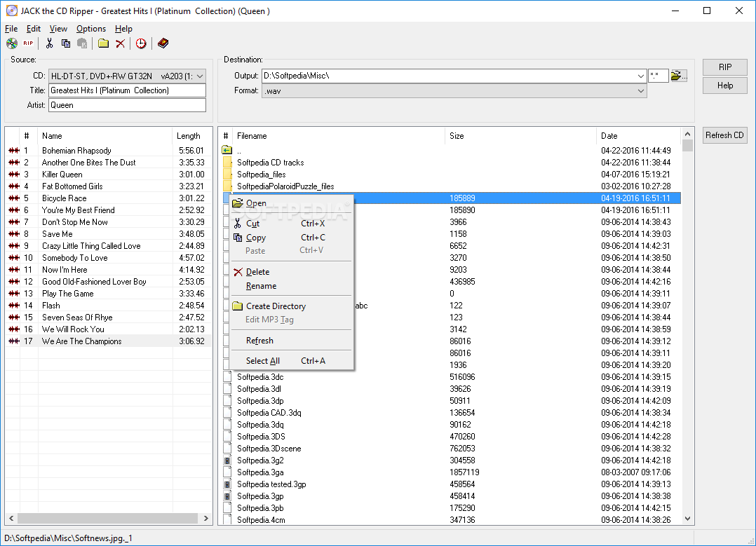Screen dimensions: 756x546
Task: Click the Softpedia.3g2 video file icon
Action: click(227, 460)
